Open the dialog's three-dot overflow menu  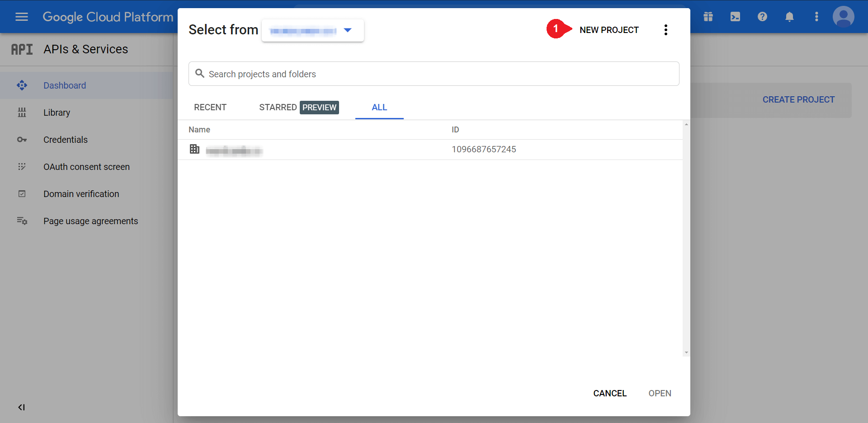click(x=665, y=29)
